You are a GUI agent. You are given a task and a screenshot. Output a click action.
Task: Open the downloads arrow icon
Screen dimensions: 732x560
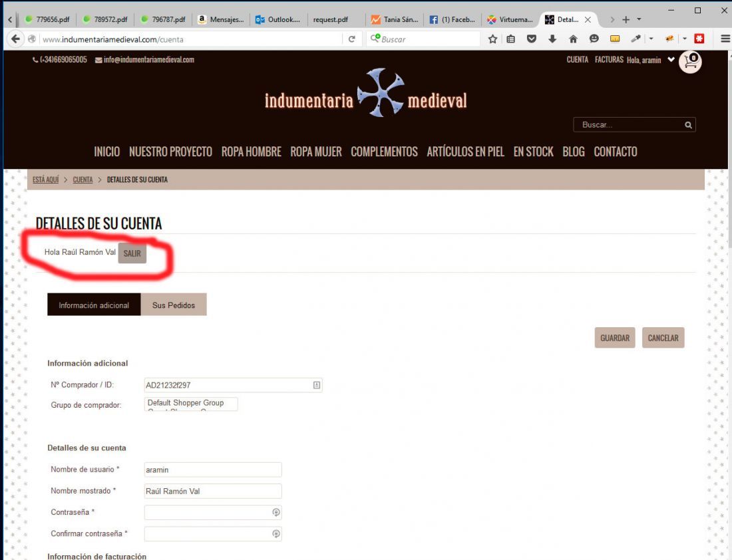click(x=552, y=39)
